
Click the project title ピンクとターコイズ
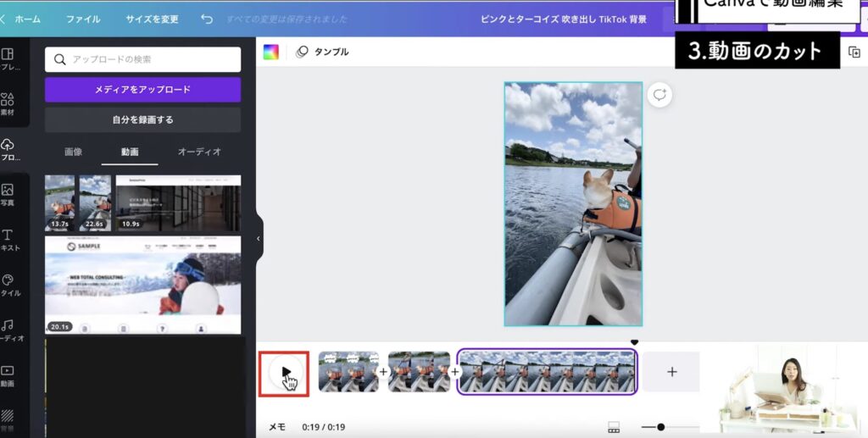tap(564, 19)
